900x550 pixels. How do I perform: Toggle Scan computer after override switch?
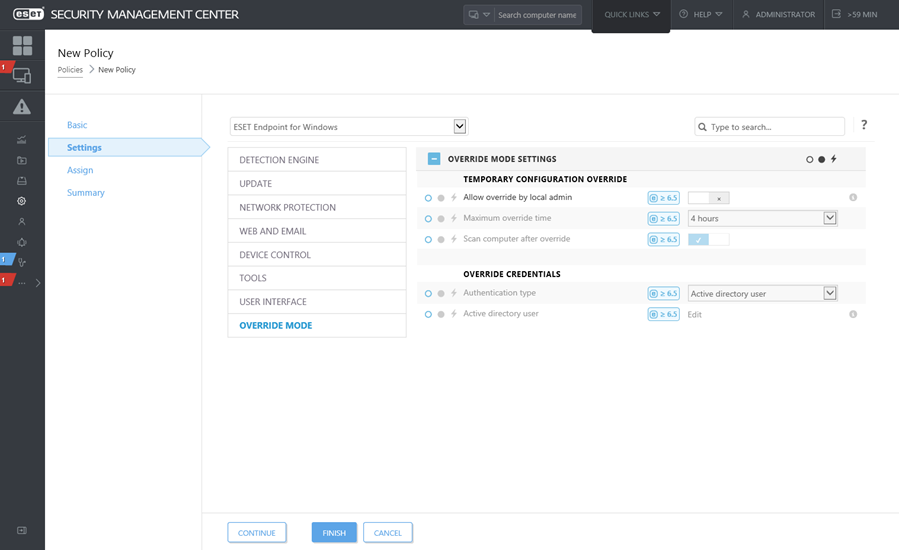pos(708,239)
